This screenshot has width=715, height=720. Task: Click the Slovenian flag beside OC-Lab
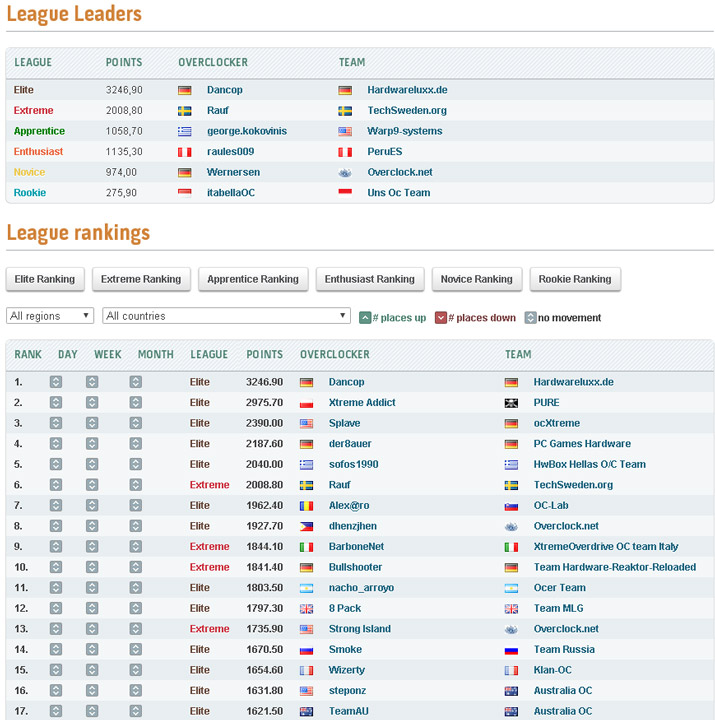(x=511, y=506)
